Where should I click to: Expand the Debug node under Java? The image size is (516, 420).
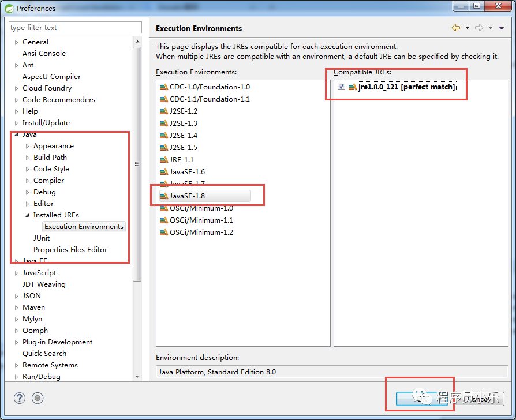tap(27, 193)
